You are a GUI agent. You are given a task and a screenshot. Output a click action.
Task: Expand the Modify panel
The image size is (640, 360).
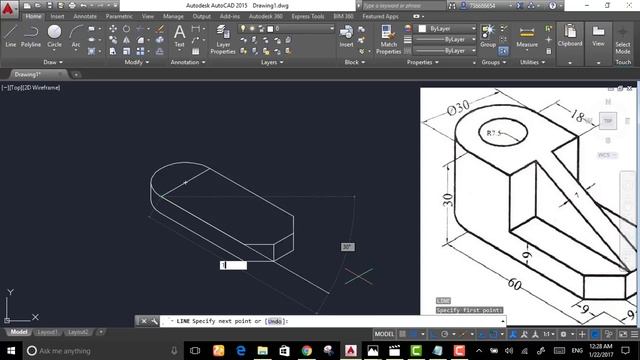(x=136, y=62)
